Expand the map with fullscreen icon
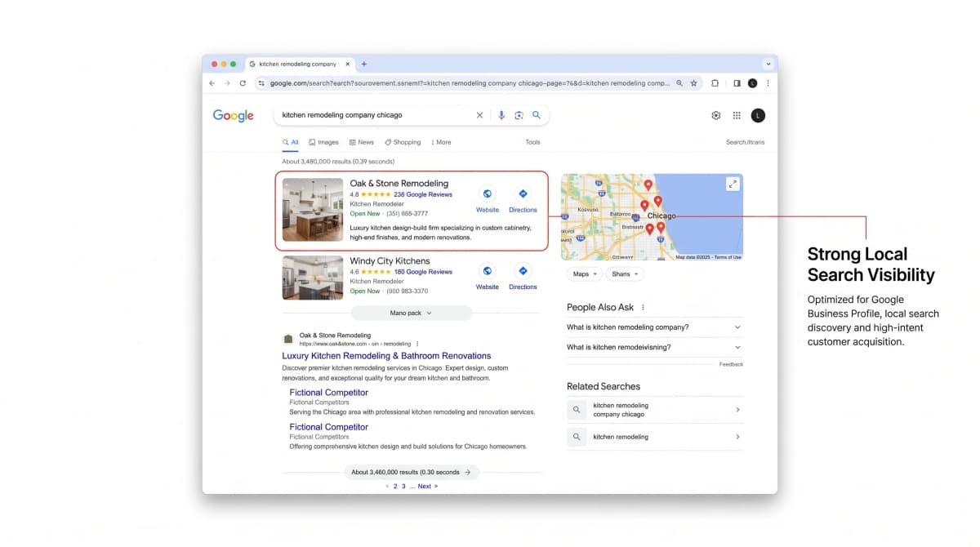The image size is (980, 547). click(733, 184)
